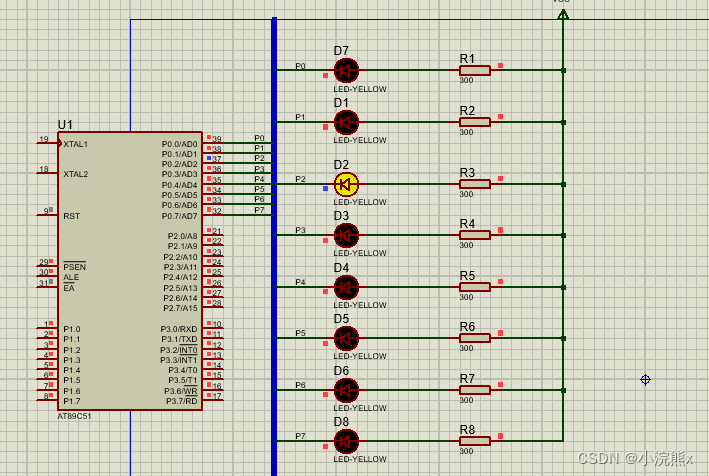The width and height of the screenshot is (709, 476).
Task: Click the PSEN pin label
Action: [75, 267]
